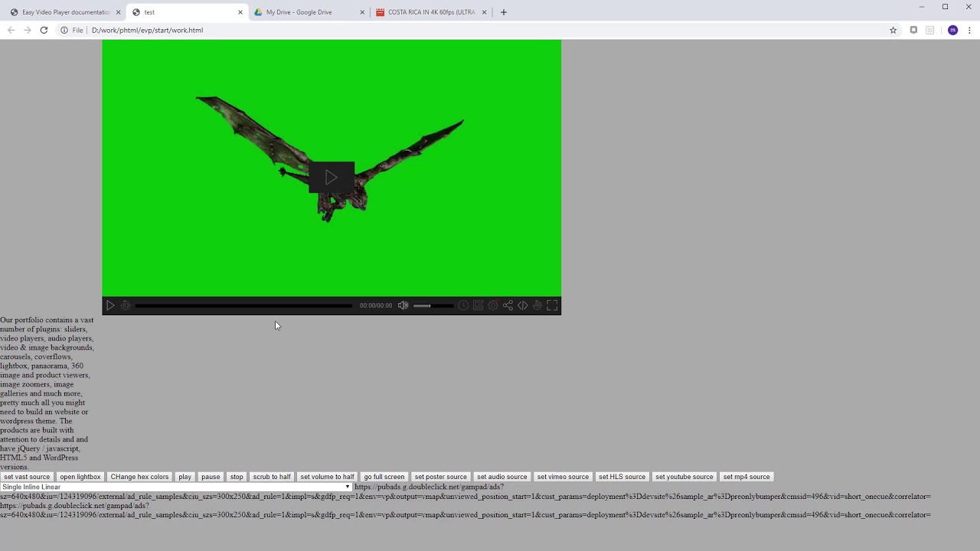Click the scrub to half button
Viewport: 980px width, 551px height.
click(272, 477)
